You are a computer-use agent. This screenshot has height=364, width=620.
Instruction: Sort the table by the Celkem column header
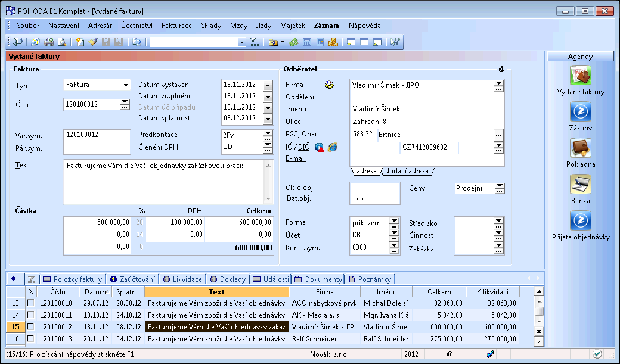click(439, 292)
